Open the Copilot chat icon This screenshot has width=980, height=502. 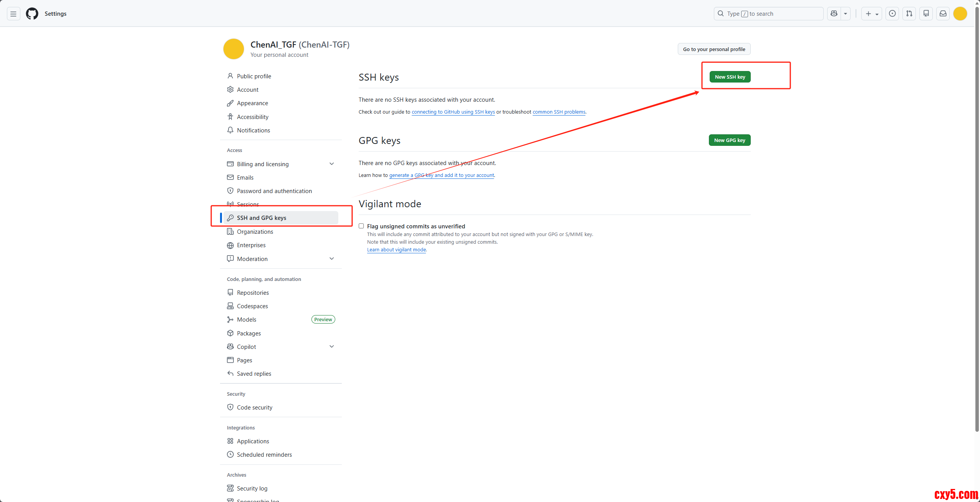point(834,14)
